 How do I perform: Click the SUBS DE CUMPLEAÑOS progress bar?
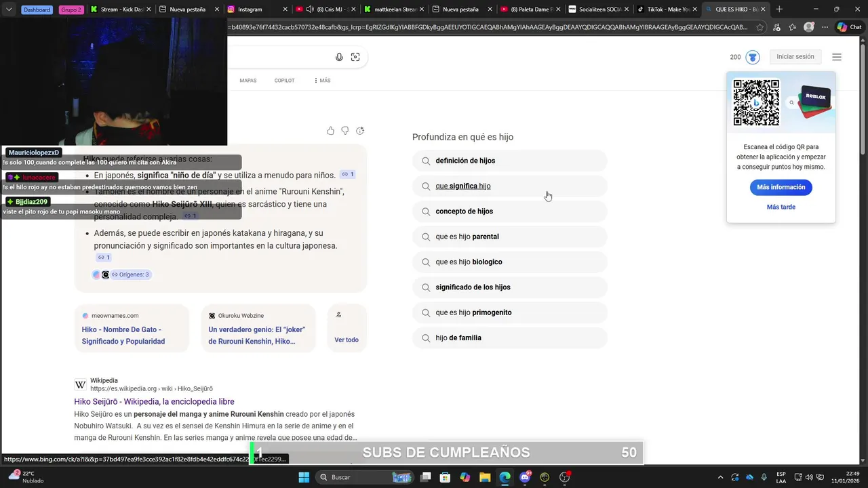click(x=447, y=453)
